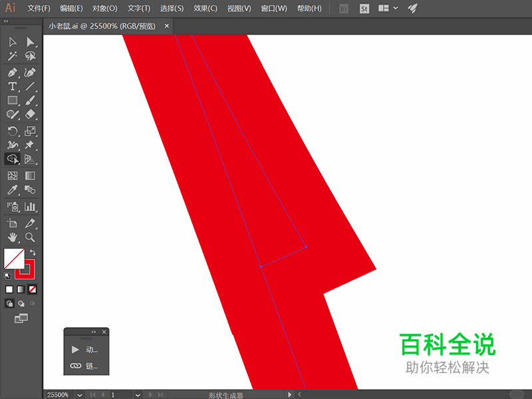Screen dimensions: 532x399
Task: Toggle the gradient fill mode button
Action: 21,289
